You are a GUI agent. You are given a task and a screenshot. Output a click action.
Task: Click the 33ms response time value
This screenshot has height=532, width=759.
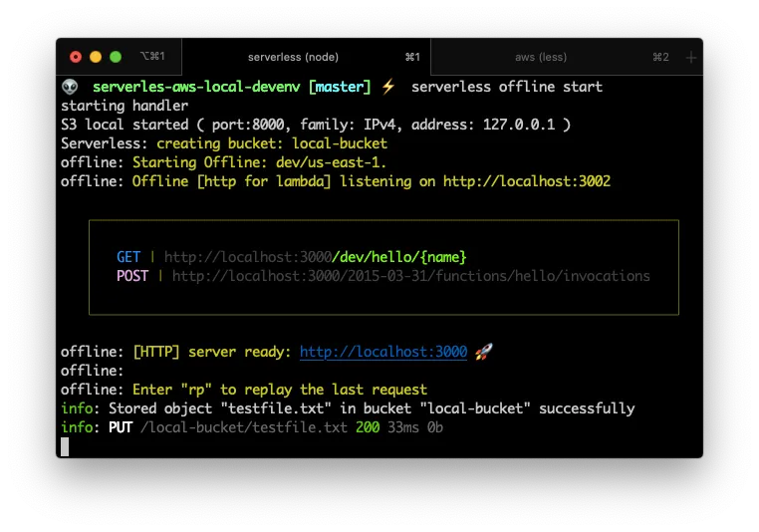[x=403, y=427]
